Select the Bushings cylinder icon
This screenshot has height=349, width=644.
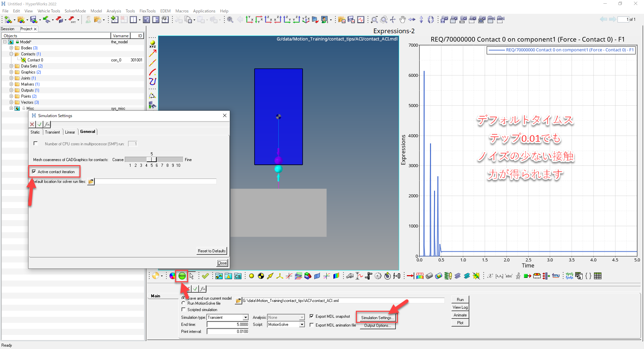[x=429, y=276]
